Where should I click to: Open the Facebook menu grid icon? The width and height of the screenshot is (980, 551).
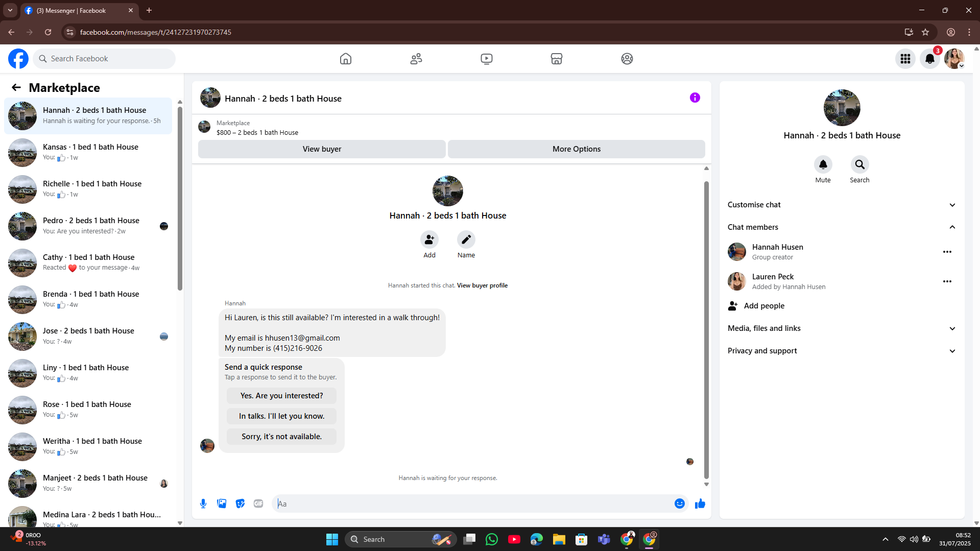pos(905,59)
